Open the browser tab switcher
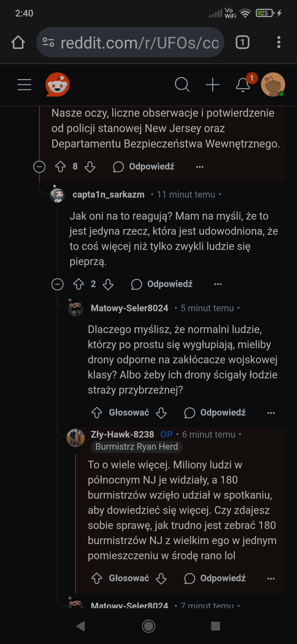Viewport: 297px width, 644px height. [242, 42]
